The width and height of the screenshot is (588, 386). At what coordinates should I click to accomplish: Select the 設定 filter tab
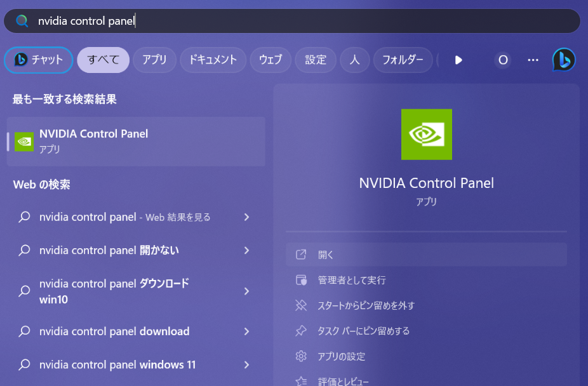pos(316,60)
